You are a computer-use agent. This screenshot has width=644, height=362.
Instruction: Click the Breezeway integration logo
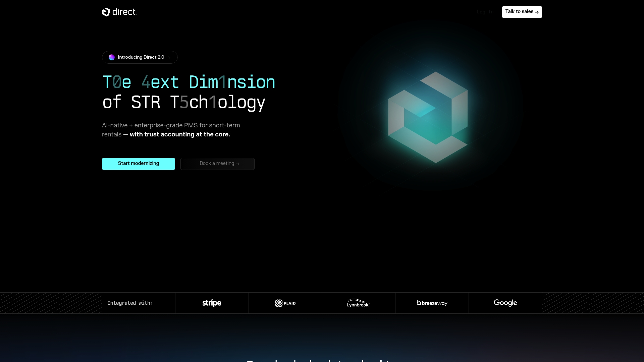click(x=432, y=303)
